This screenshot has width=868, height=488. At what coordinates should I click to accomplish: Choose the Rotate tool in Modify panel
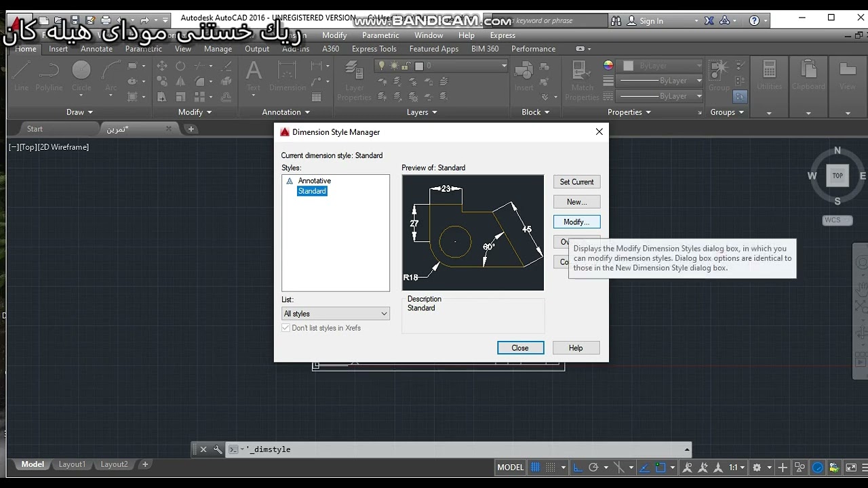pyautogui.click(x=180, y=66)
